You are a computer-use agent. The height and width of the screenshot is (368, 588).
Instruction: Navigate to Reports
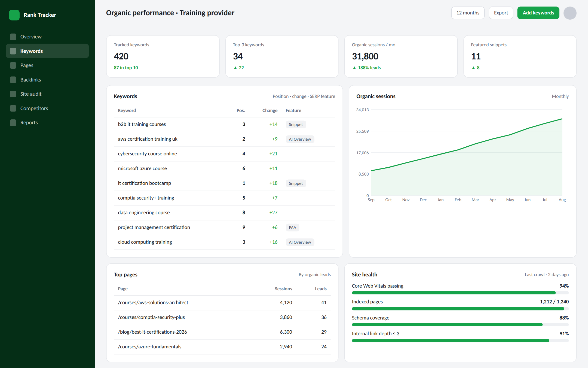(47, 122)
